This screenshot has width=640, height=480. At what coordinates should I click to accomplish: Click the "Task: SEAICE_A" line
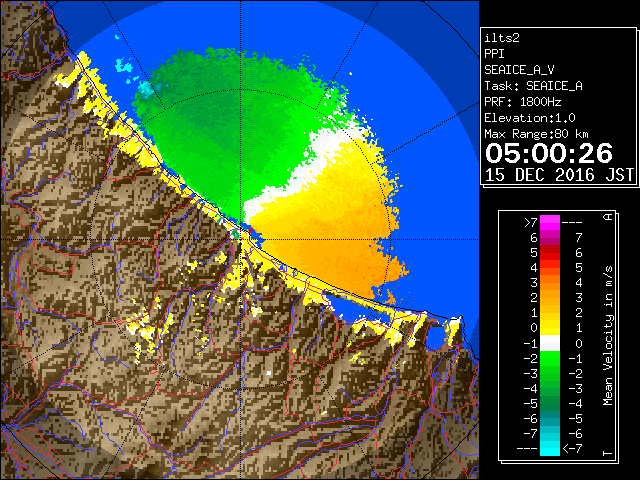[x=533, y=86]
